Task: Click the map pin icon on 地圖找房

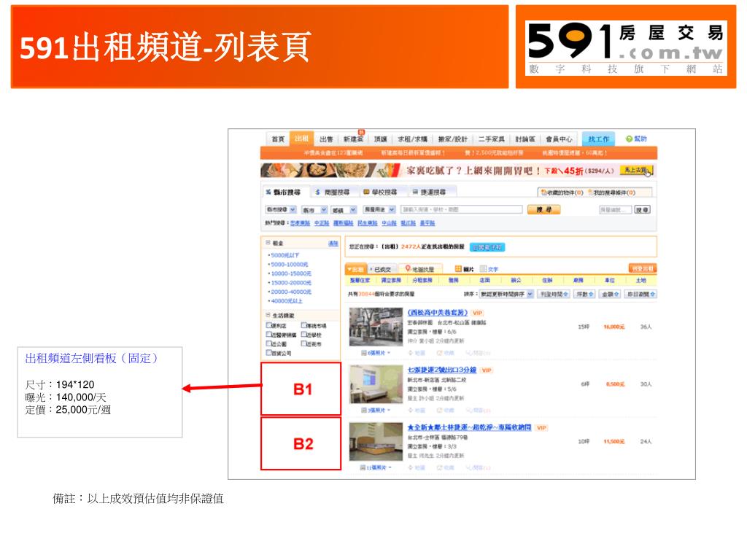Action: point(408,268)
